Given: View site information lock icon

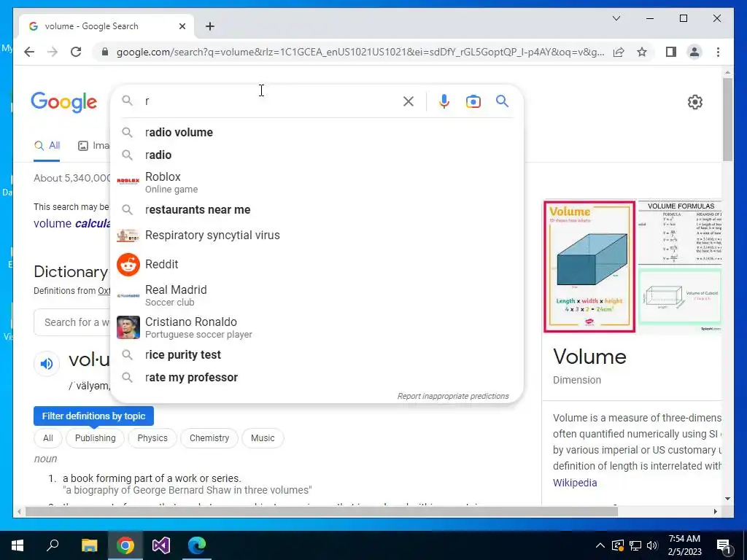Looking at the screenshot, I should click(x=105, y=52).
